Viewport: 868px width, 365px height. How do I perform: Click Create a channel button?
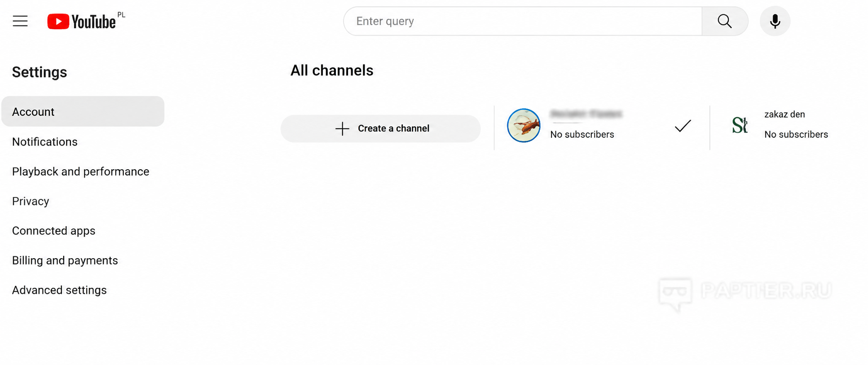point(380,128)
